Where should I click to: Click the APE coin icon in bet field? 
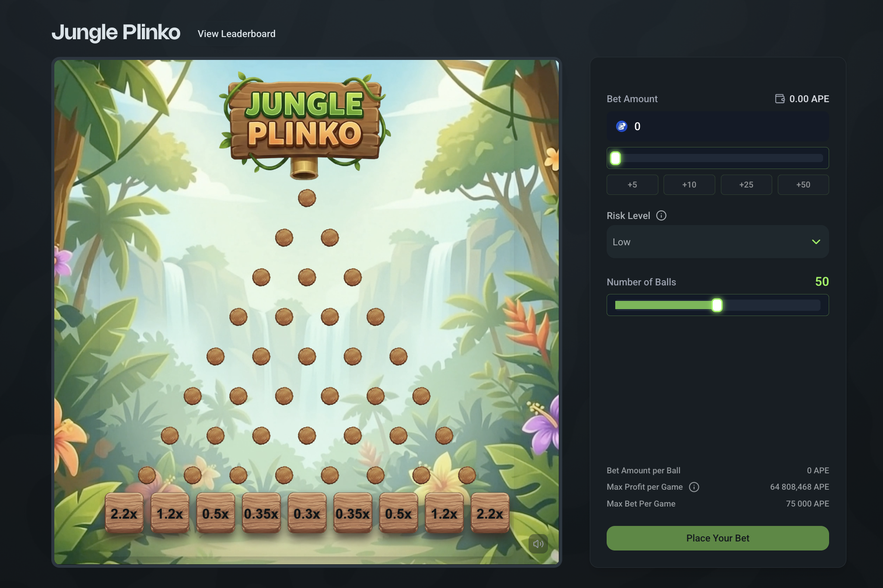(x=621, y=126)
